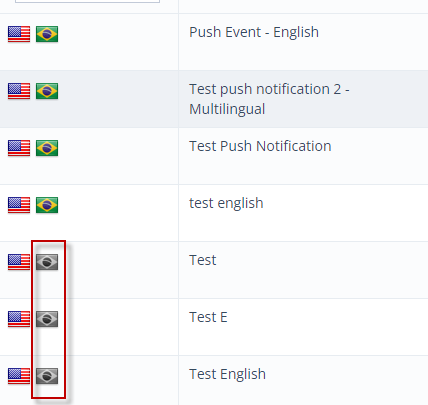Click the US flag in the Test row
The image size is (428, 405).
pyautogui.click(x=19, y=262)
